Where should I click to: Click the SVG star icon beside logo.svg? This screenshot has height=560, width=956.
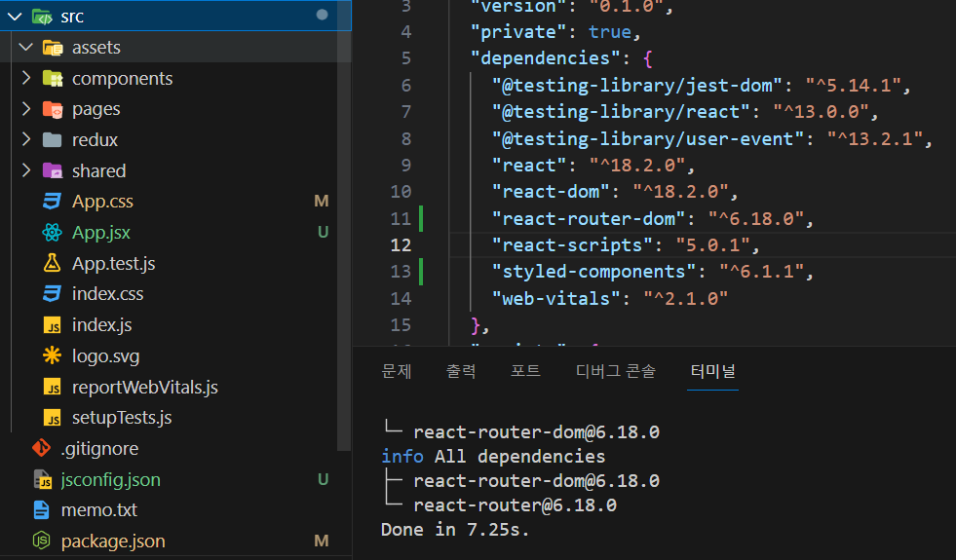coord(52,355)
